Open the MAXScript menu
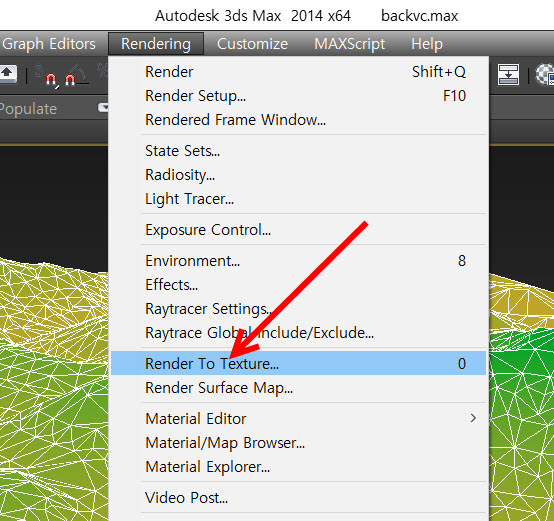 tap(349, 44)
